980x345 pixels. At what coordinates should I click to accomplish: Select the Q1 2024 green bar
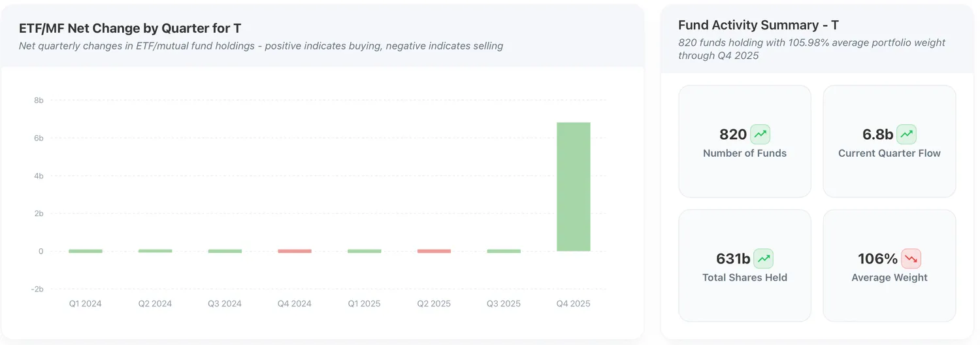tap(86, 251)
